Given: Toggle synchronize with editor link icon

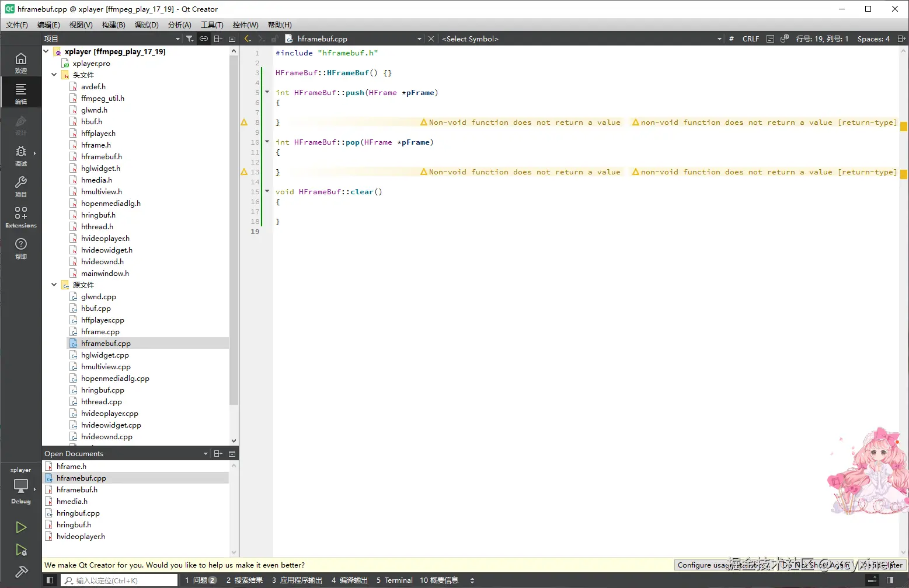Looking at the screenshot, I should click(x=204, y=38).
